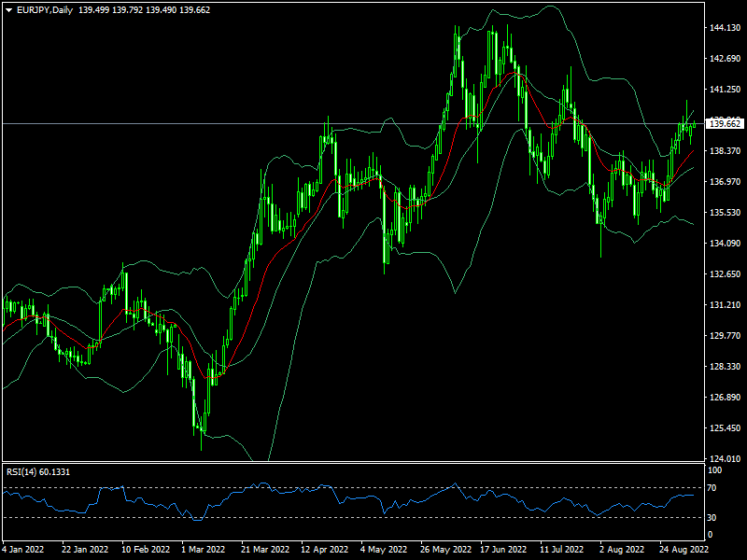Click the 136.970 price axis label
Screen dimensions: 747x560
pyautogui.click(x=726, y=181)
